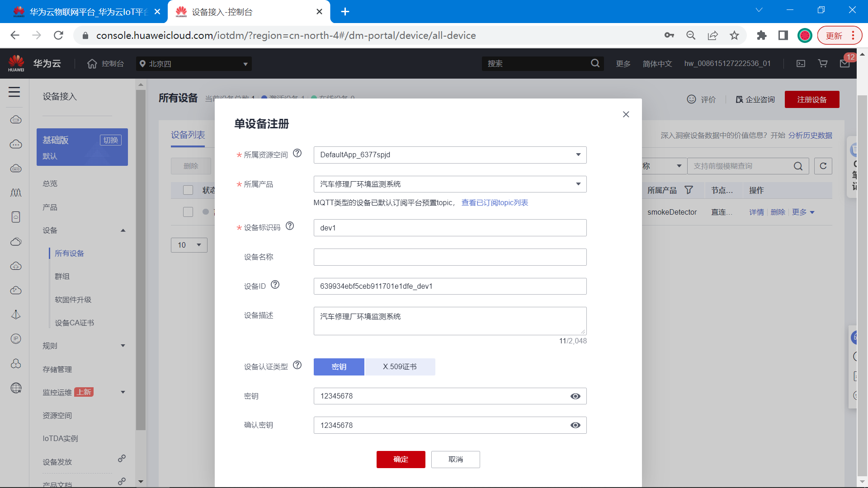Screen dimensions: 868x488
Task: Check the select-all checkbox in table header
Action: pyautogui.click(x=188, y=190)
